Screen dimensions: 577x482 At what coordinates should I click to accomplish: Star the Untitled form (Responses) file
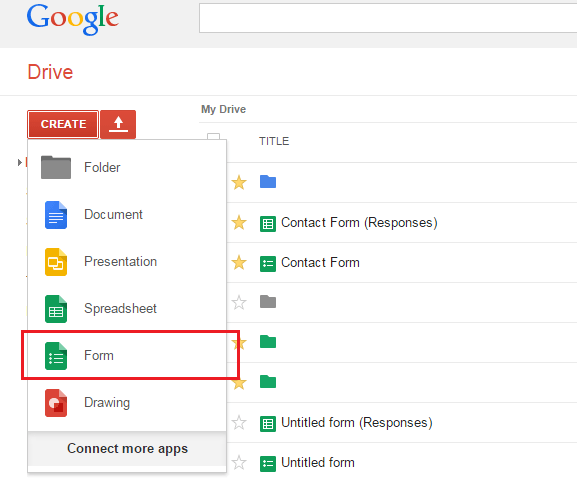click(239, 423)
